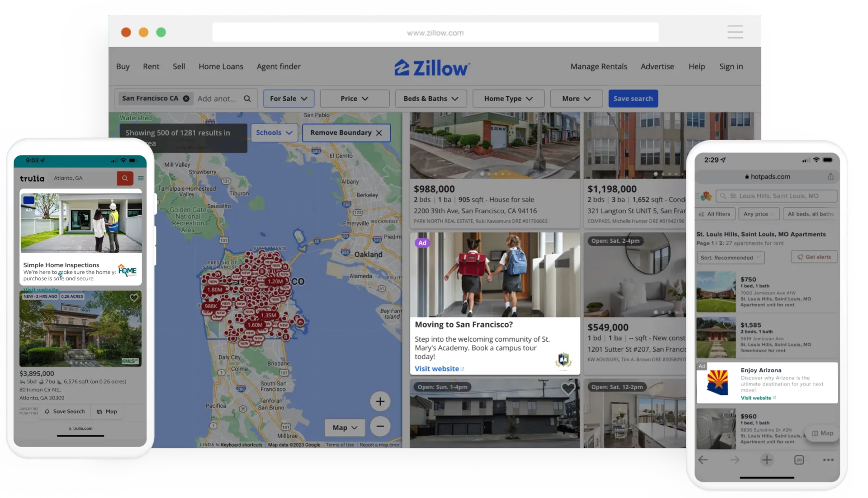Tap the Map button in Trulia
Viewport: 868px width, 498px height.
pyautogui.click(x=107, y=412)
